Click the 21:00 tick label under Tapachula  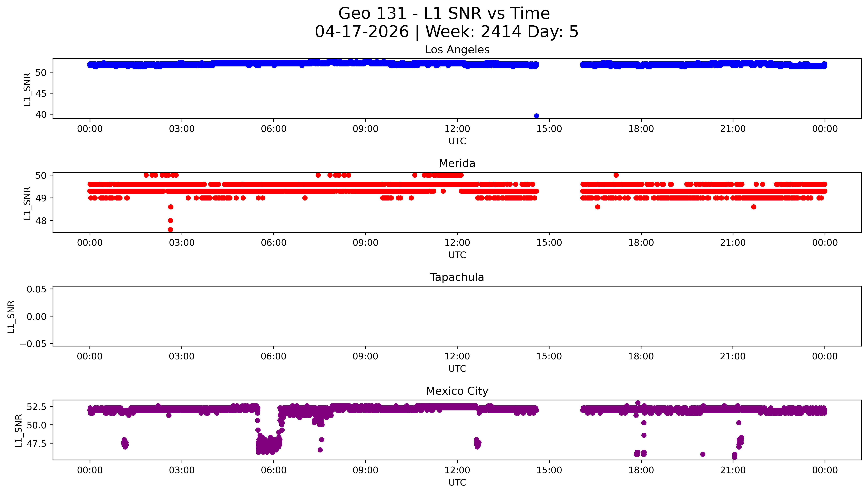733,357
